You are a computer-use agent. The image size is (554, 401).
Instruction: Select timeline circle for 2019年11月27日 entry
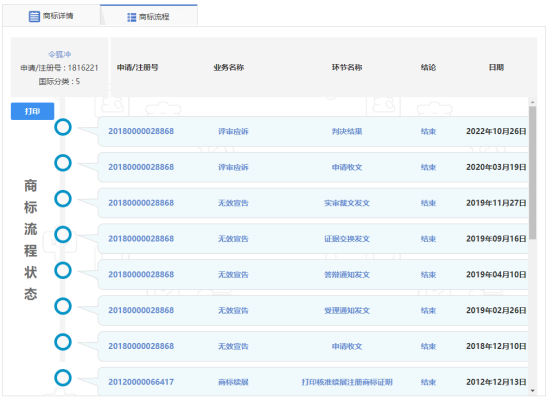pos(63,199)
